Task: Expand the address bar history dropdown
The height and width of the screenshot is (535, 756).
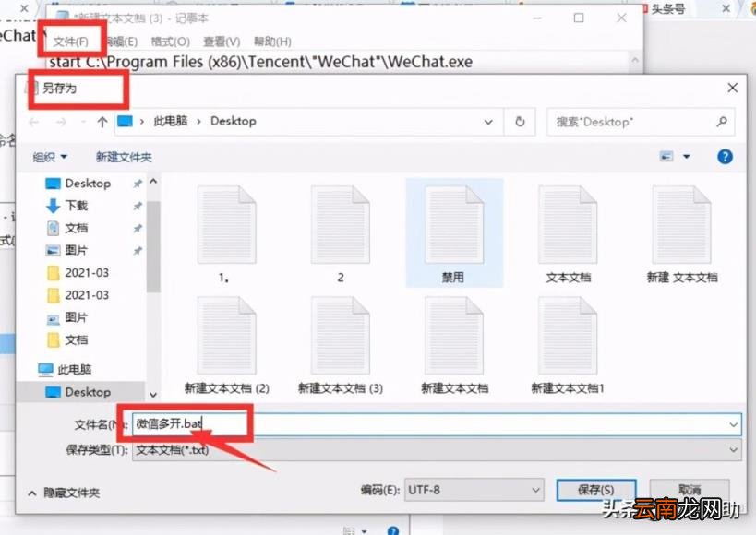Action: point(488,122)
